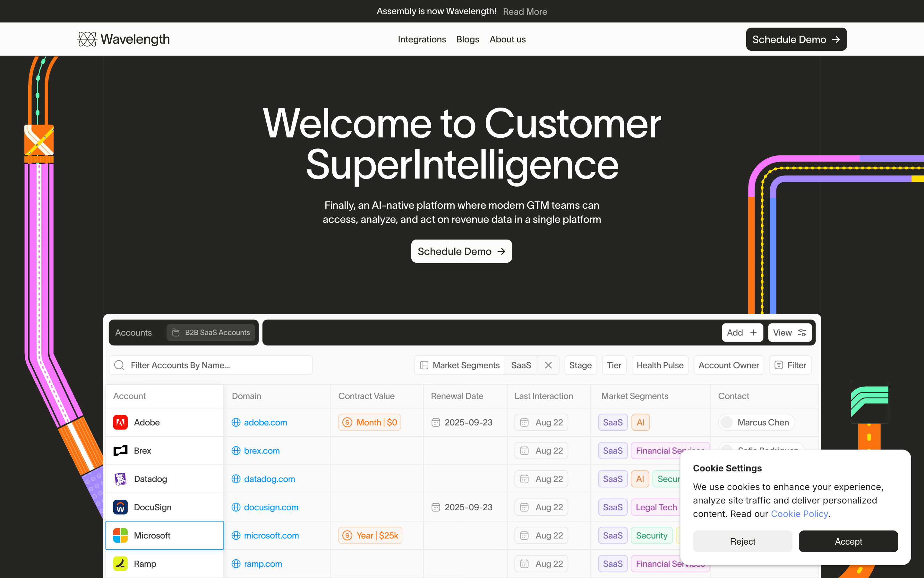Open the Blogs nav item

click(x=468, y=39)
